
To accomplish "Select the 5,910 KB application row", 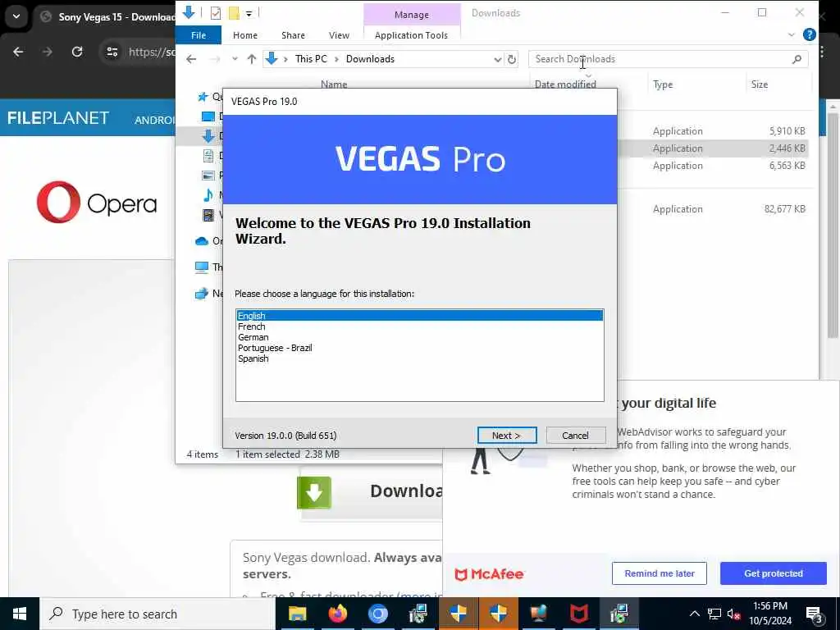I will (713, 130).
